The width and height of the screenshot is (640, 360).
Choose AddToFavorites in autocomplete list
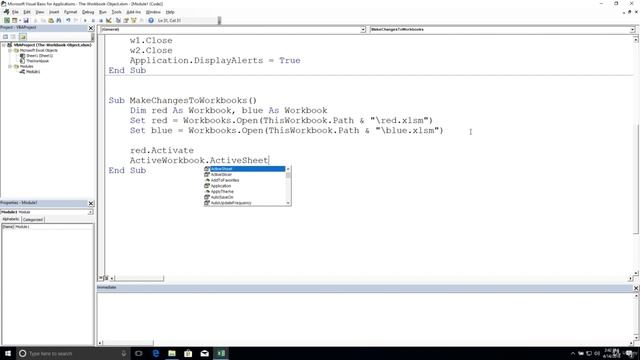(x=244, y=180)
